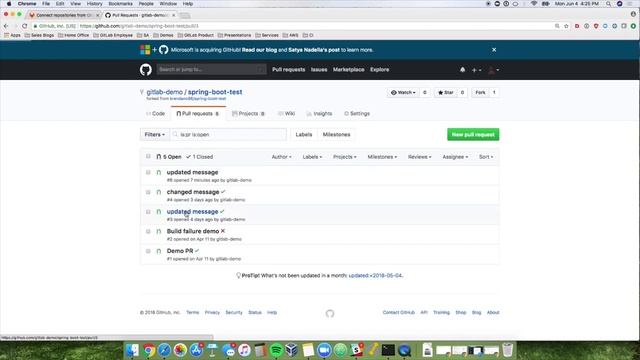Dismiss the Microsoft acquisition banner

tap(494, 50)
